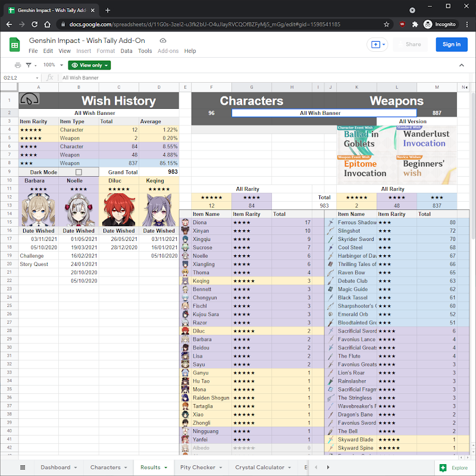The height and width of the screenshot is (476, 476).
Task: Select the Raiden Shogun name cell
Action: 211,398
